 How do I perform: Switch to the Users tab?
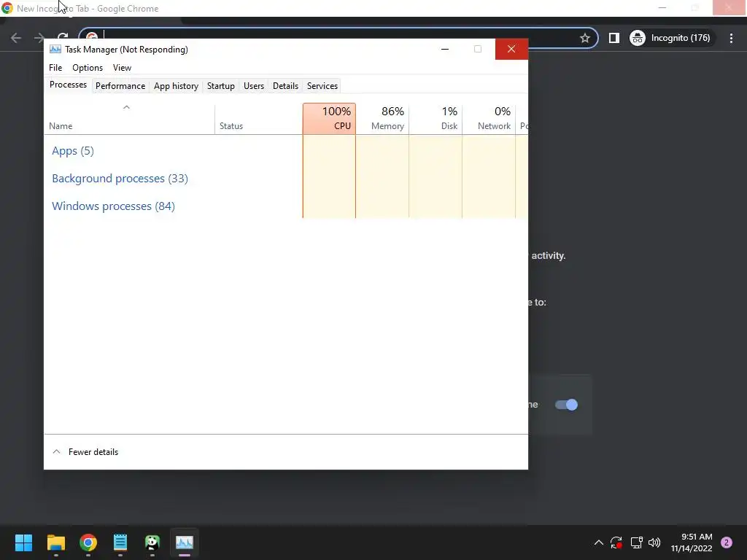[253, 86]
